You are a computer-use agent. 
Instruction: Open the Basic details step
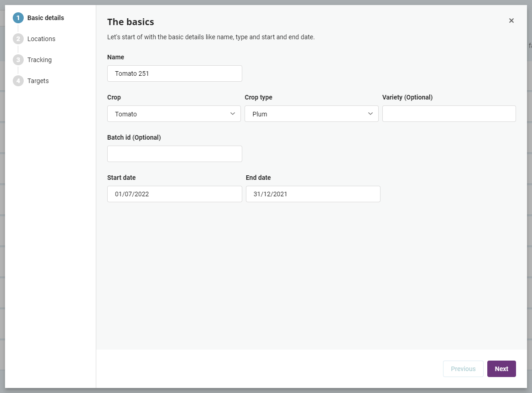(46, 18)
